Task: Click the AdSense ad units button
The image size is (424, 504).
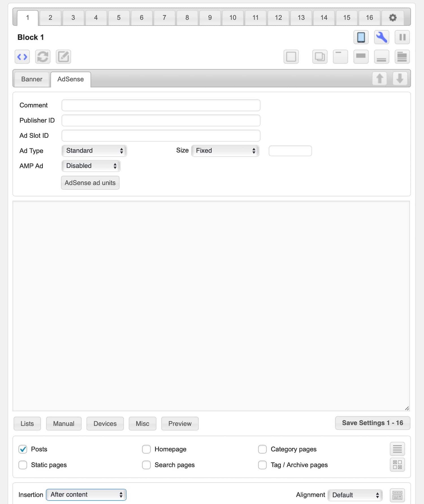Action: 90,183
